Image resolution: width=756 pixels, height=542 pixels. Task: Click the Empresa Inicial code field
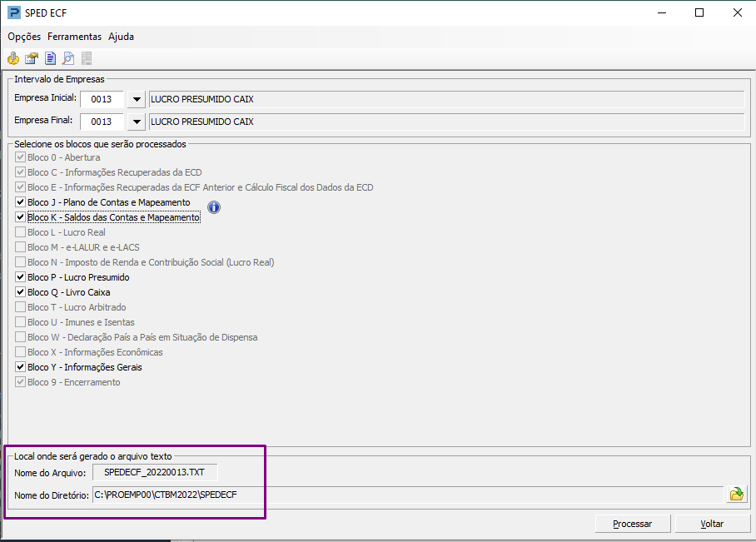pos(102,99)
